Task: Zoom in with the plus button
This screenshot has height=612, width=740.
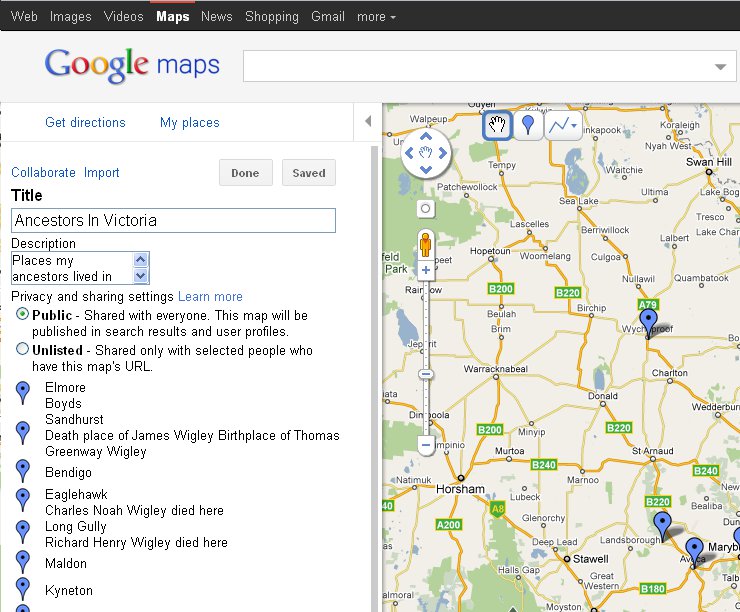Action: [426, 270]
